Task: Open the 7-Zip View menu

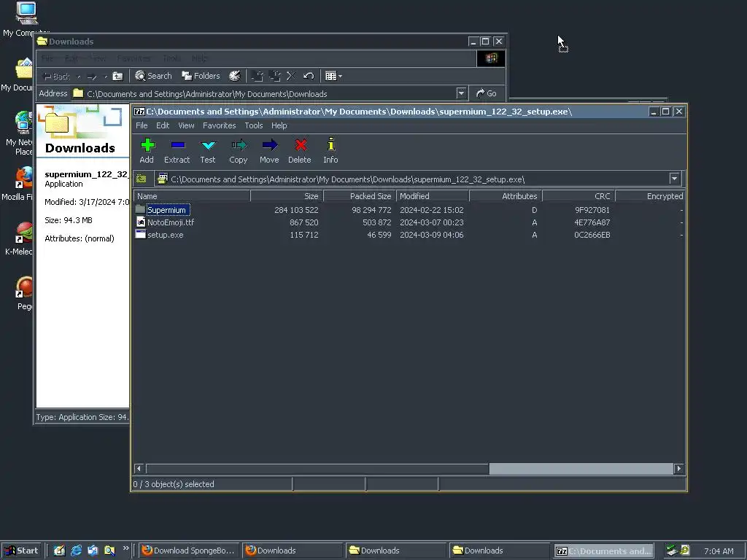Action: pos(186,125)
